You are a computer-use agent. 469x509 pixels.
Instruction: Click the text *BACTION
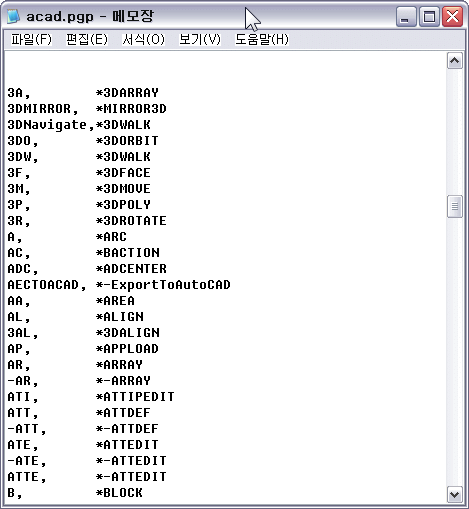click(128, 253)
